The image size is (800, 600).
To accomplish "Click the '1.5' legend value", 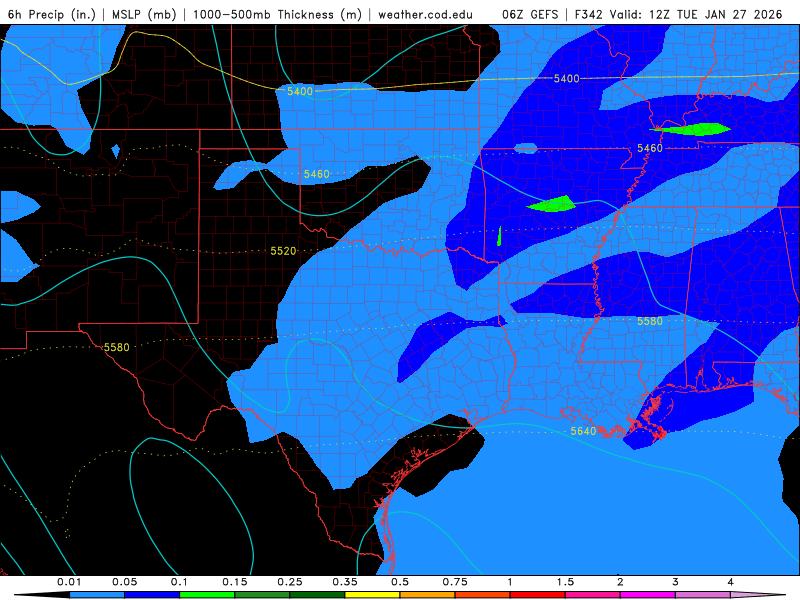I will click(x=565, y=582).
